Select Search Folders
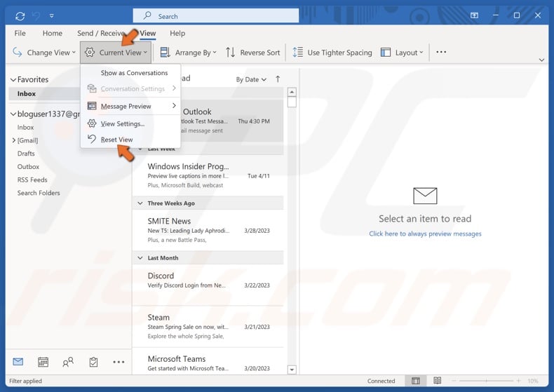Screen dimensions: 554x392 point(39,193)
